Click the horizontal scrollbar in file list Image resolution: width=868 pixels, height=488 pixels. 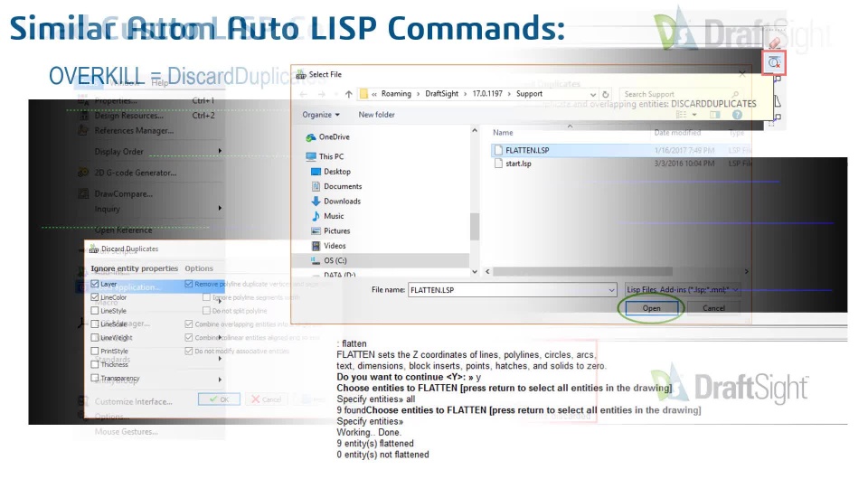582,272
